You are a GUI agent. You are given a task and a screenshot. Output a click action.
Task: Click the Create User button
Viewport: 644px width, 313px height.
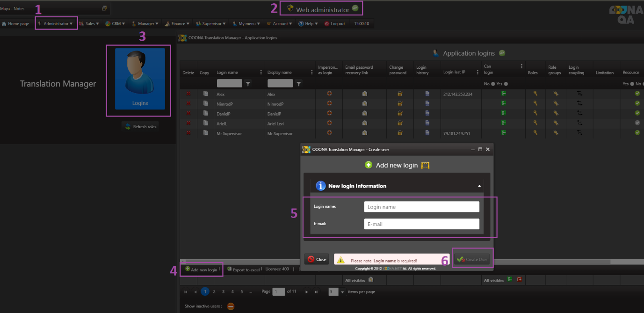tap(472, 259)
